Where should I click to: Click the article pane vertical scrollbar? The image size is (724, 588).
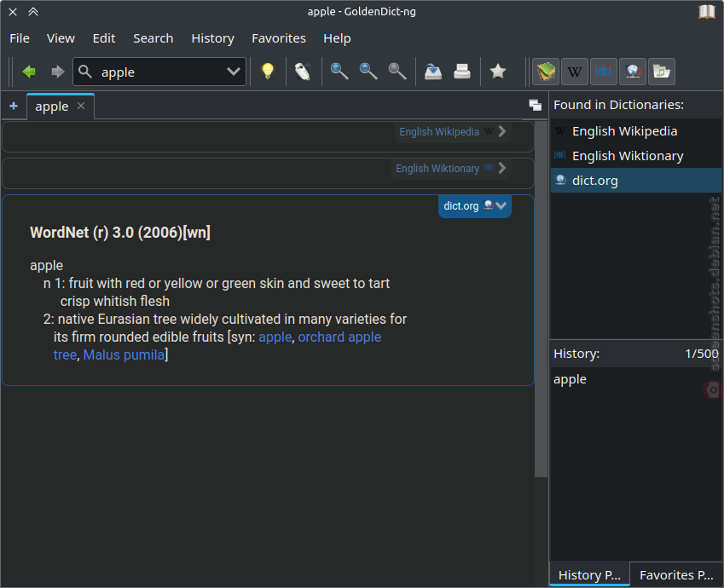(541, 299)
